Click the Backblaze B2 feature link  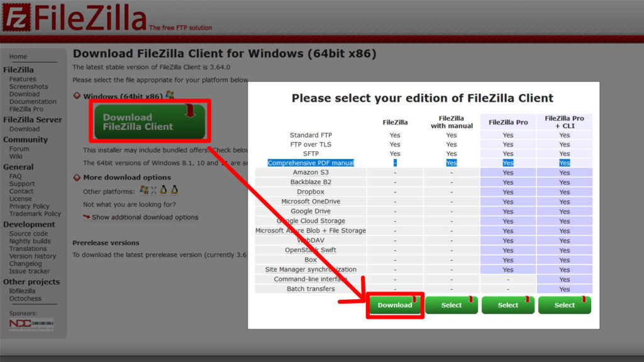click(311, 182)
